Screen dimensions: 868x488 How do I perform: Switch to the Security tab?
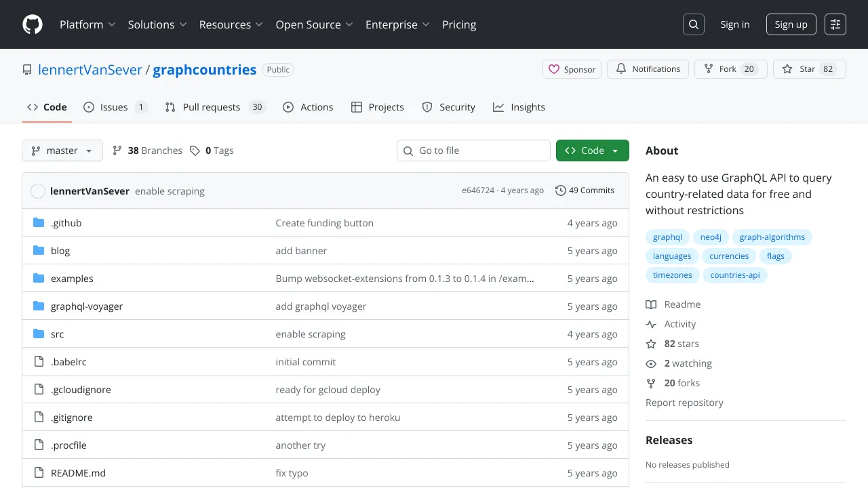click(448, 107)
